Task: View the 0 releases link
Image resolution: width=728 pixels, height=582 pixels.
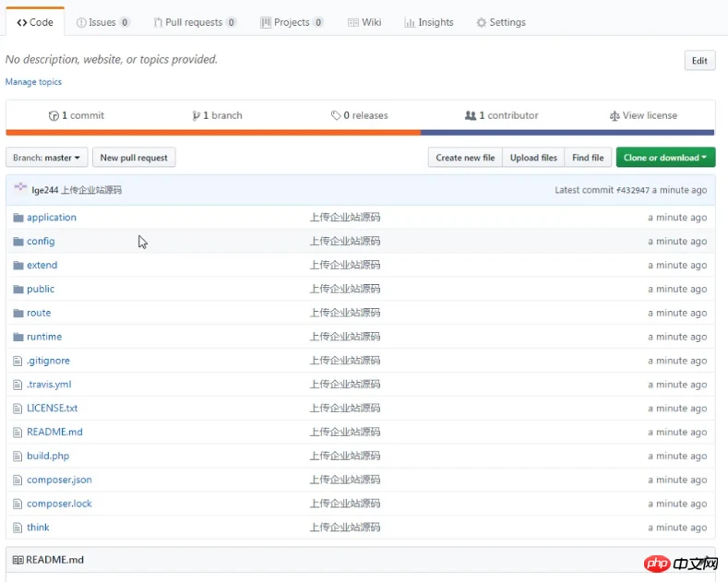Action: (x=359, y=115)
